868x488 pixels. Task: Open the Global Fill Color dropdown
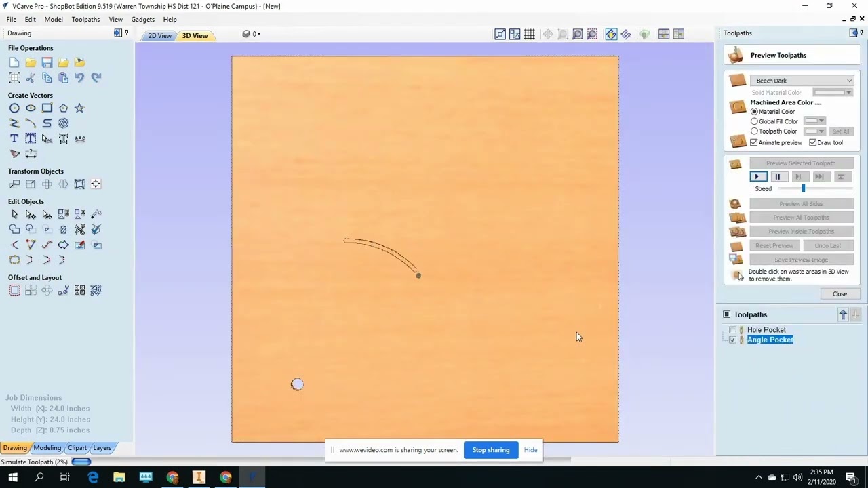click(814, 121)
